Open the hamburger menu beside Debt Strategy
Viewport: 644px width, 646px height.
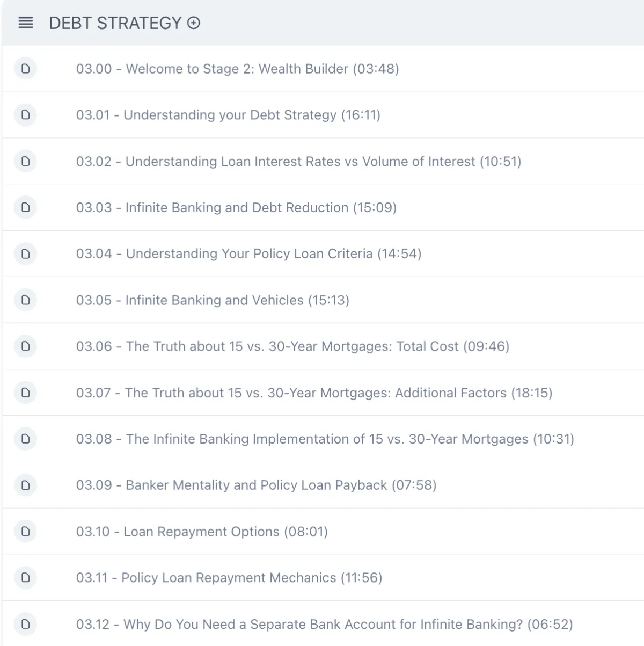[x=25, y=23]
